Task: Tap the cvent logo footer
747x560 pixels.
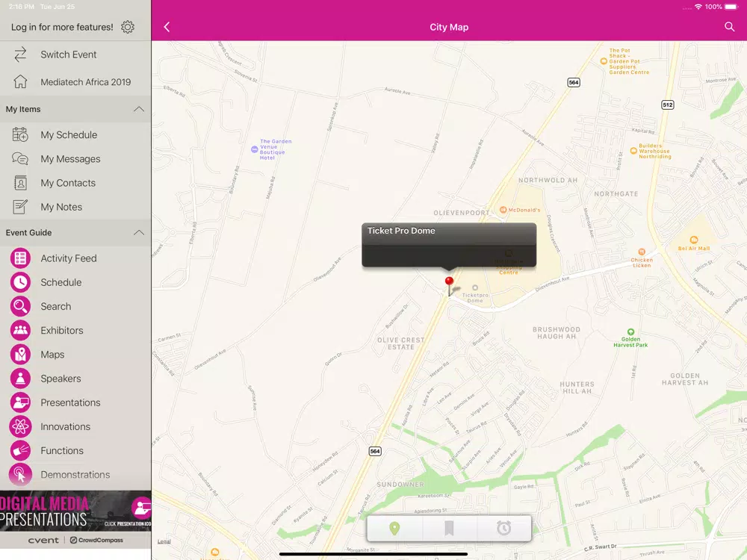Action: [x=43, y=540]
